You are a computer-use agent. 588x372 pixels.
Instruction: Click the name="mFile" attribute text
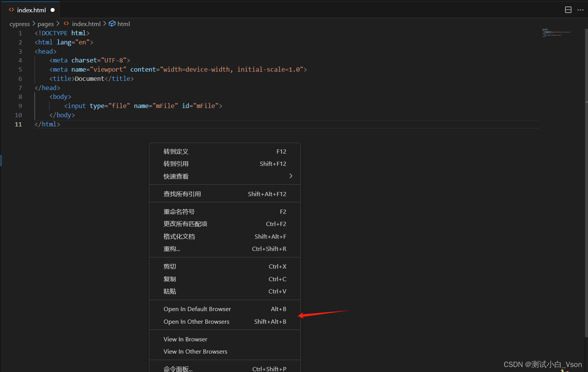point(156,106)
